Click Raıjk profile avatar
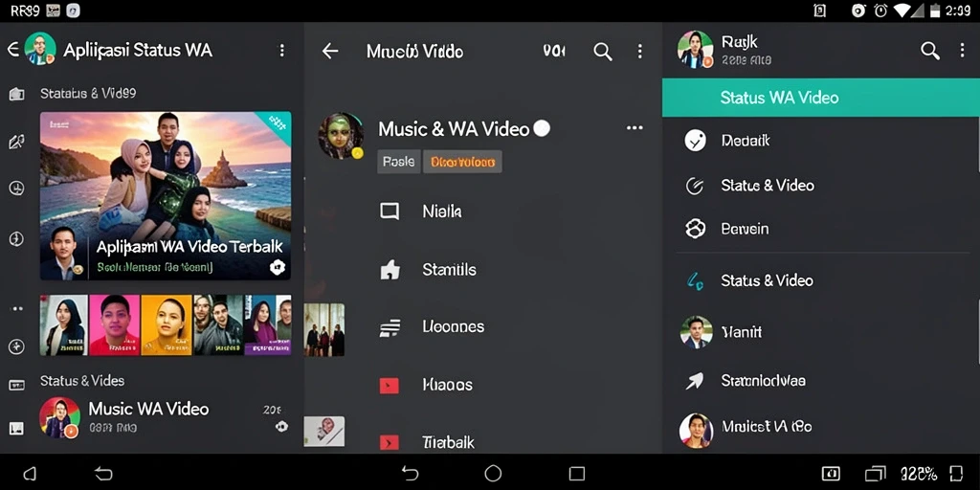980x490 pixels. (x=695, y=49)
